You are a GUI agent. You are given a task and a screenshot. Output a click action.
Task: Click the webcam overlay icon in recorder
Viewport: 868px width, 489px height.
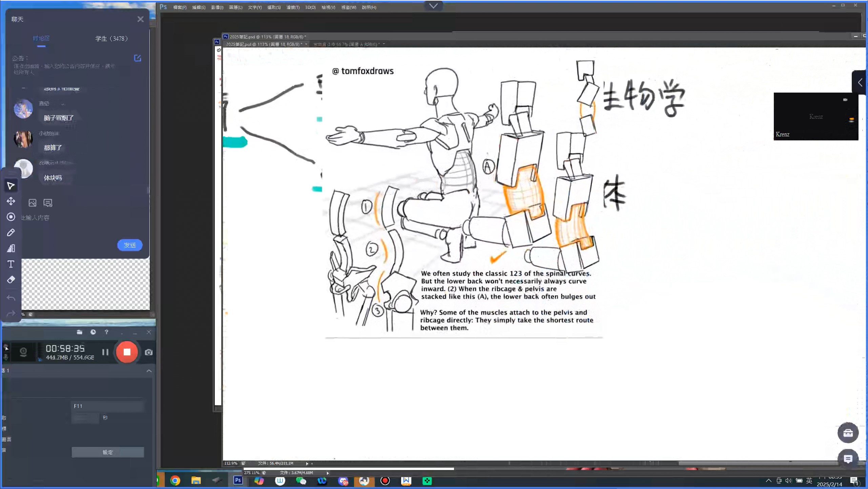point(23,352)
